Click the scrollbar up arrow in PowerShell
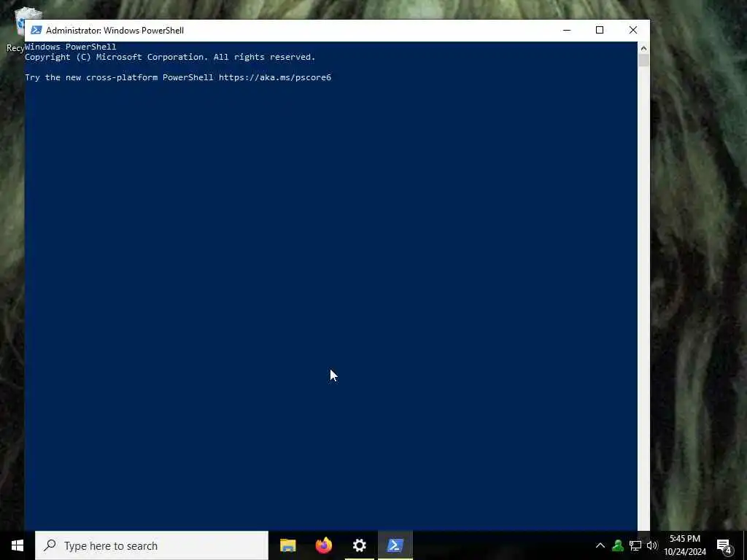Image resolution: width=747 pixels, height=560 pixels. coord(643,48)
